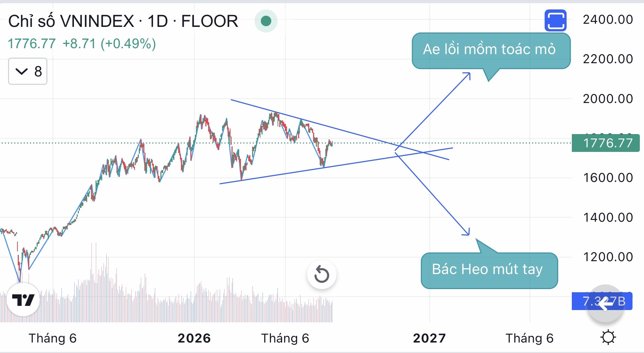644x353 pixels.
Task: Select the downward blue arrow drawing
Action: [432, 194]
